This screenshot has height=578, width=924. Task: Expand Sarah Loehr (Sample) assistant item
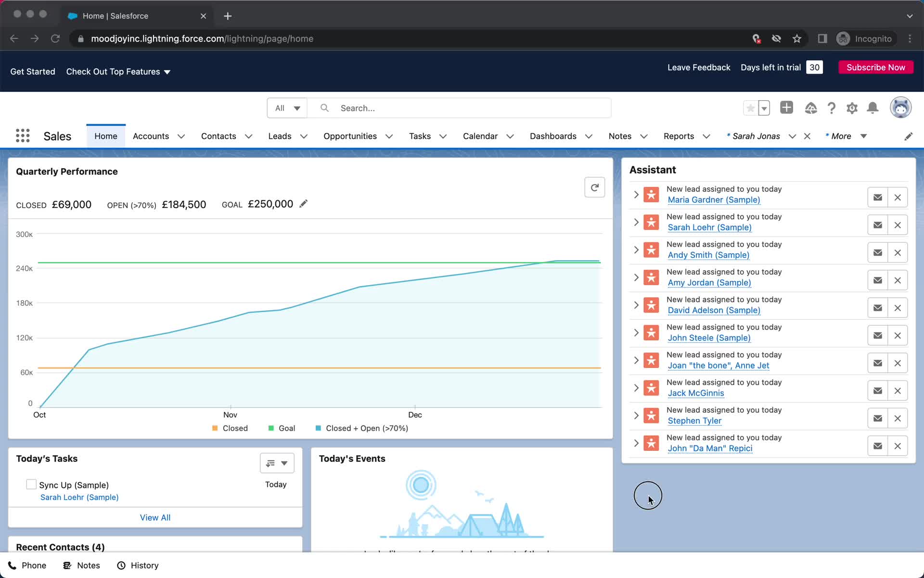click(x=636, y=222)
